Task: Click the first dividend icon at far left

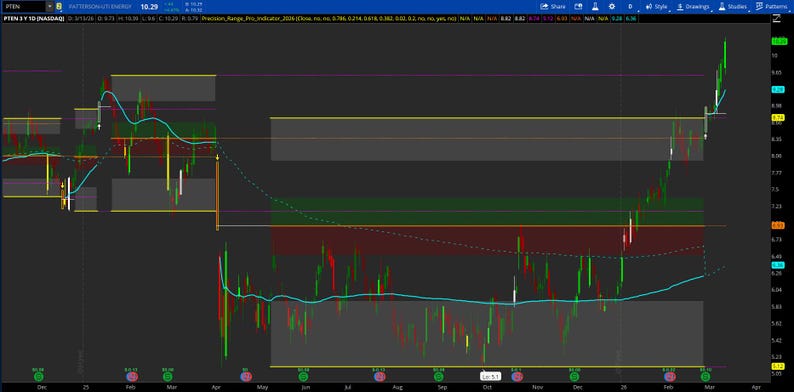Action: coord(38,377)
